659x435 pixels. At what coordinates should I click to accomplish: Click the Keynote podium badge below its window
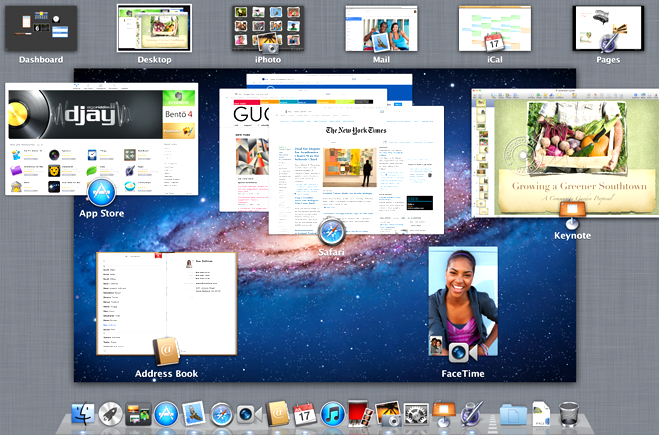(x=572, y=215)
